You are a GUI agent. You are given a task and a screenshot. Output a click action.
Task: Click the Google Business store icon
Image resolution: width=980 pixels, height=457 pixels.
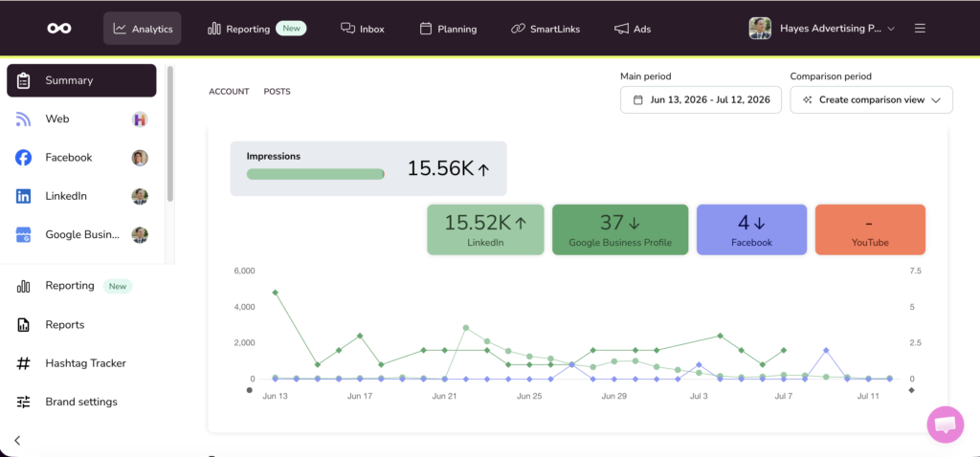(23, 235)
